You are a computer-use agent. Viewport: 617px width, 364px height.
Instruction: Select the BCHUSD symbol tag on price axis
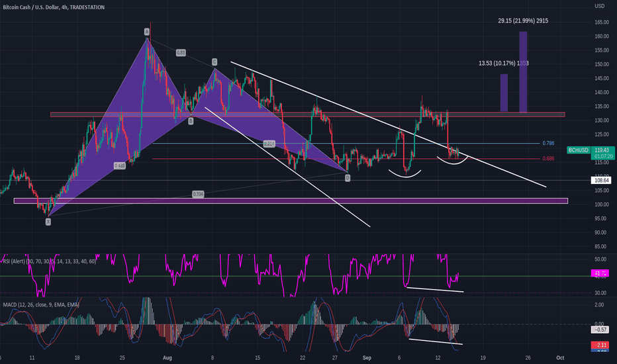(579, 150)
